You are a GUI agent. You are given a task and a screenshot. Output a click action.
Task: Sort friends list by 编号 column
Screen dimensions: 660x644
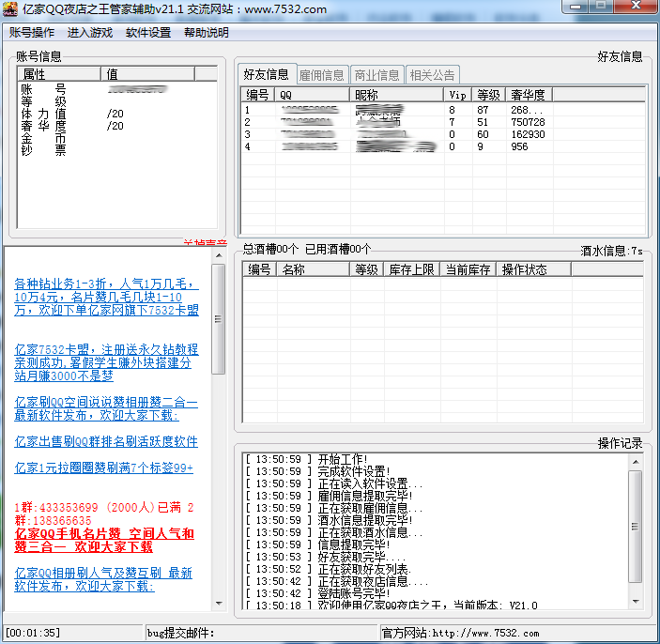[257, 95]
